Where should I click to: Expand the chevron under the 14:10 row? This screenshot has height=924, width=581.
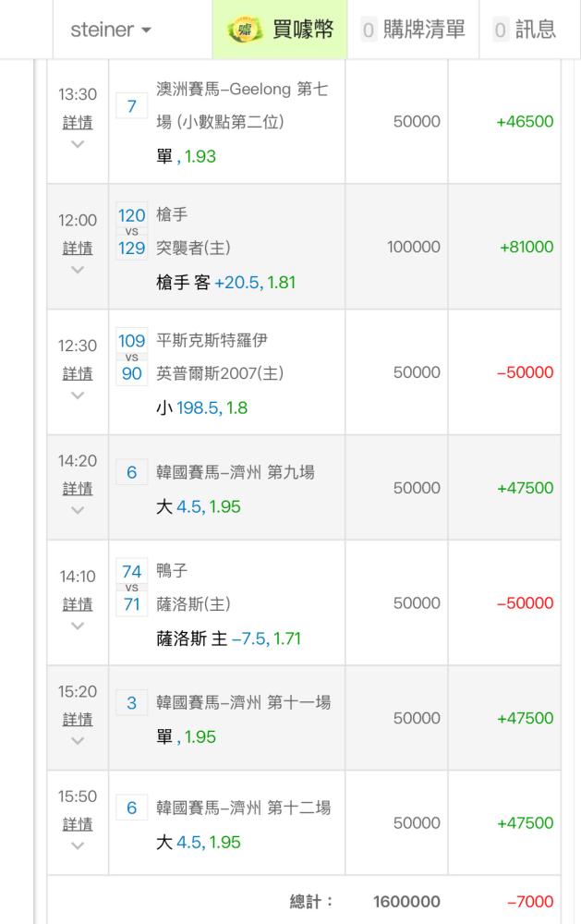78,626
